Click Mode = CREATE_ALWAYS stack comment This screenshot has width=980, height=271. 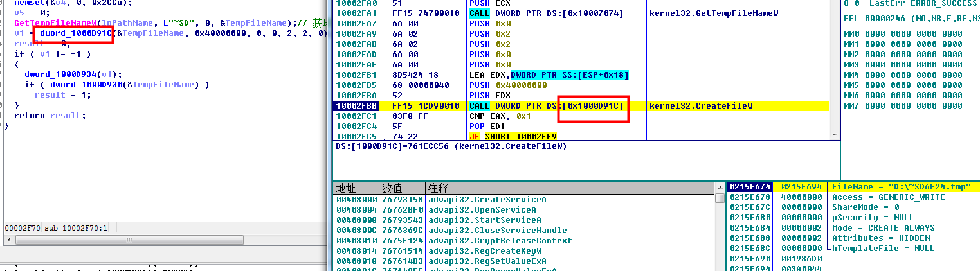click(883, 228)
